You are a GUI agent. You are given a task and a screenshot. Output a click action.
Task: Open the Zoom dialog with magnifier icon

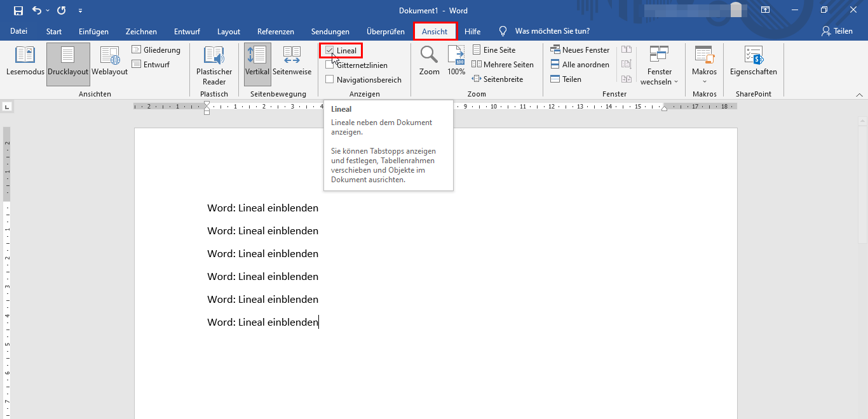pyautogui.click(x=430, y=62)
